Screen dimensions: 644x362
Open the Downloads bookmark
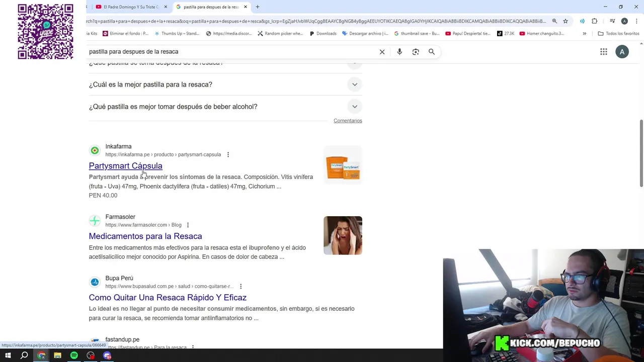coord(323,34)
